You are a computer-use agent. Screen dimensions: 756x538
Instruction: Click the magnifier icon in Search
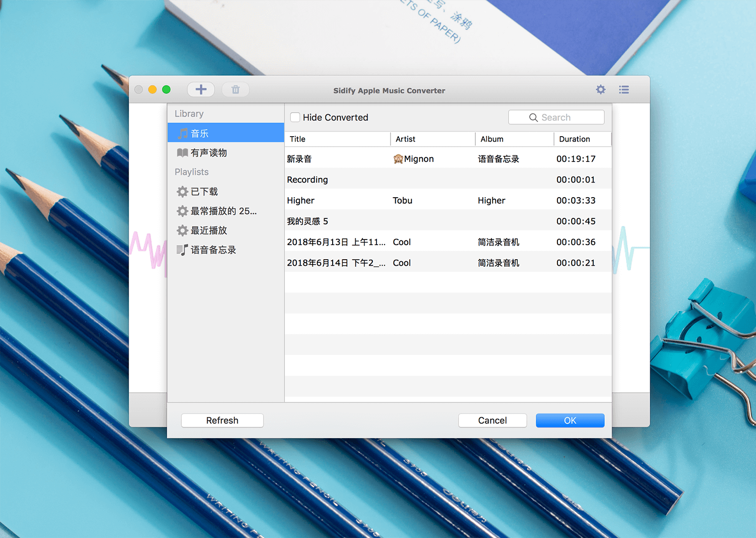[x=533, y=117]
